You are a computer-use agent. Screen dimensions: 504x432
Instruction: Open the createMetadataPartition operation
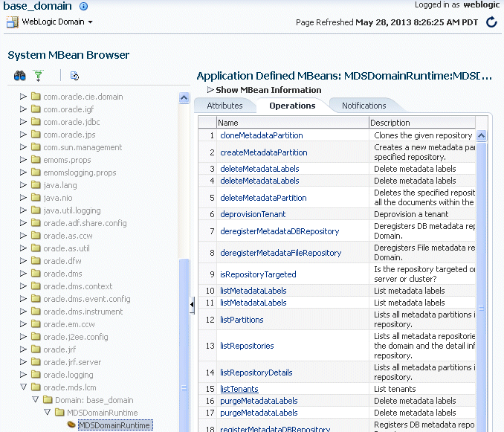click(x=264, y=152)
